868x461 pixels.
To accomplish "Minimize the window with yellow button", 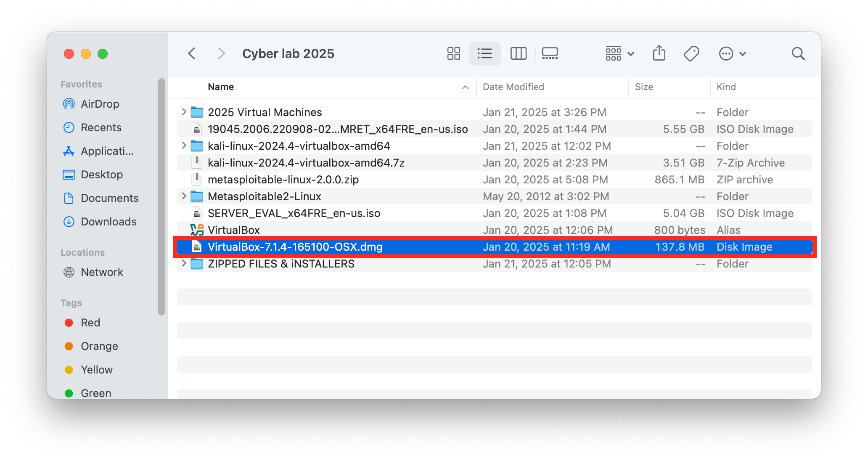I will point(86,54).
